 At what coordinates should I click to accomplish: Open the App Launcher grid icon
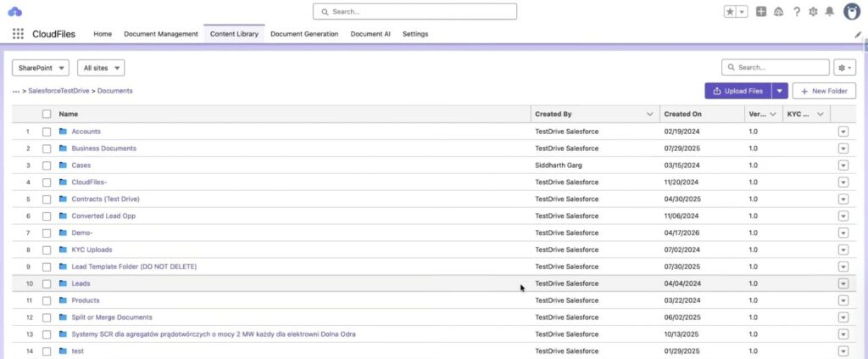click(19, 34)
